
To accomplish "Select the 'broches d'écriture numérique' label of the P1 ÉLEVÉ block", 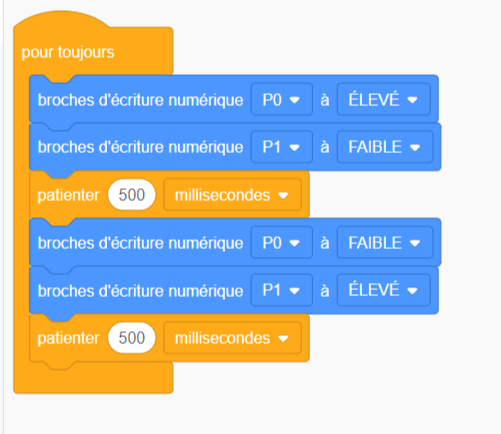I will 140,291.
